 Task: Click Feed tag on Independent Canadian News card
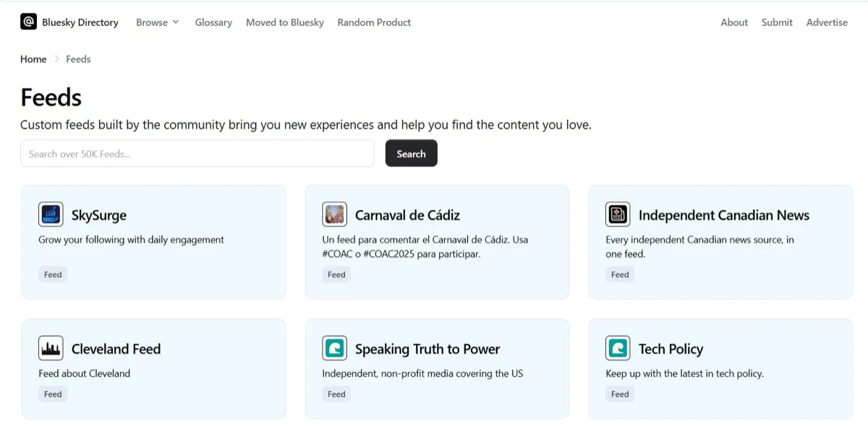click(x=620, y=275)
